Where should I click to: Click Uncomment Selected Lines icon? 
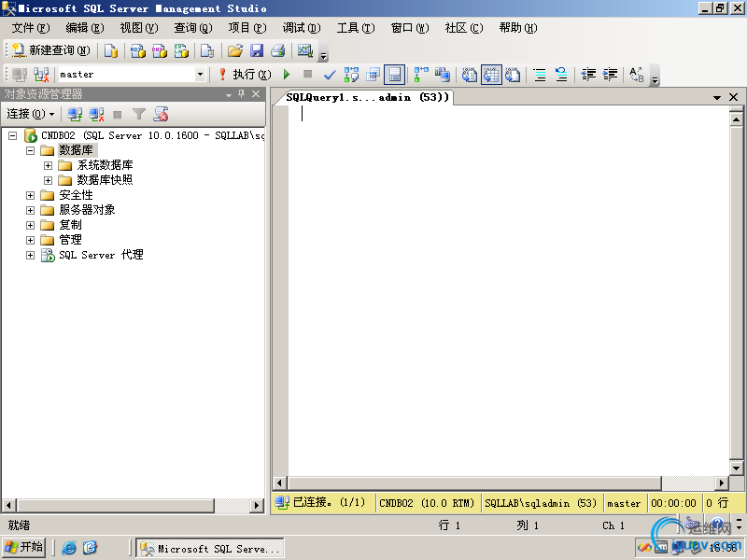point(562,75)
